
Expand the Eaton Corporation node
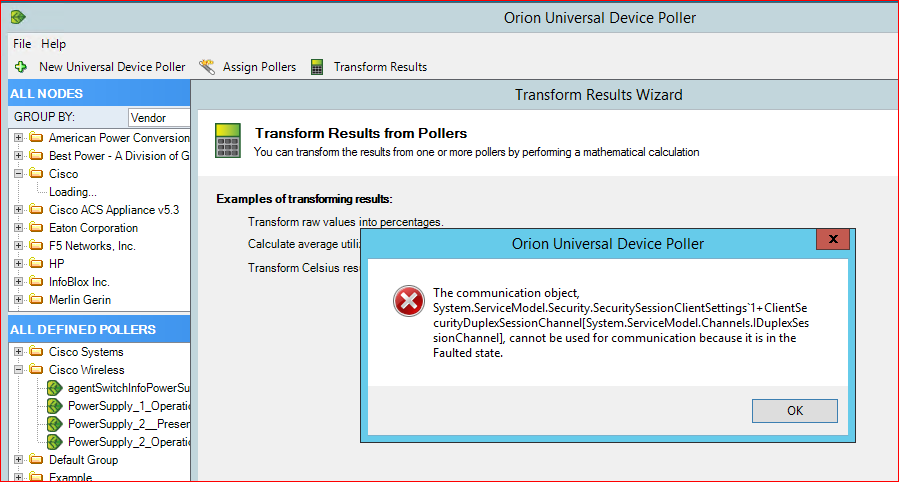[18, 228]
